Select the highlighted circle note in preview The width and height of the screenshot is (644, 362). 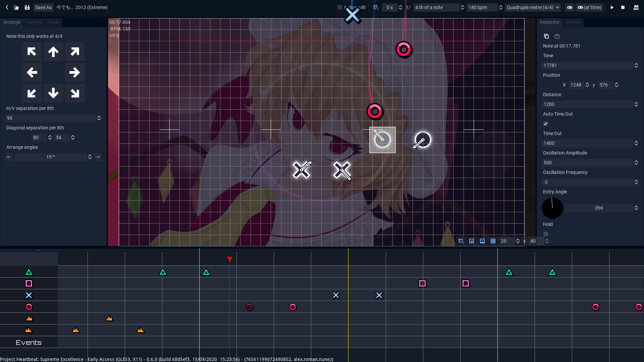[382, 140]
